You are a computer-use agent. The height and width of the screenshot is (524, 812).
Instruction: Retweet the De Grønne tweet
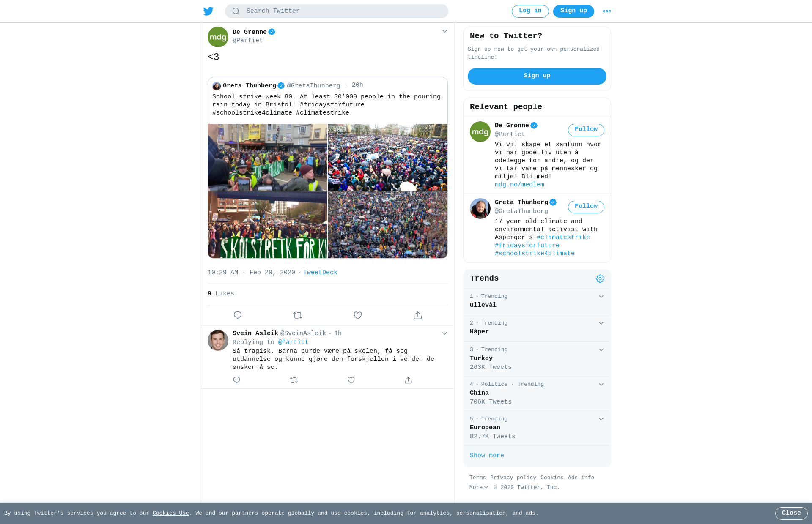click(x=298, y=315)
